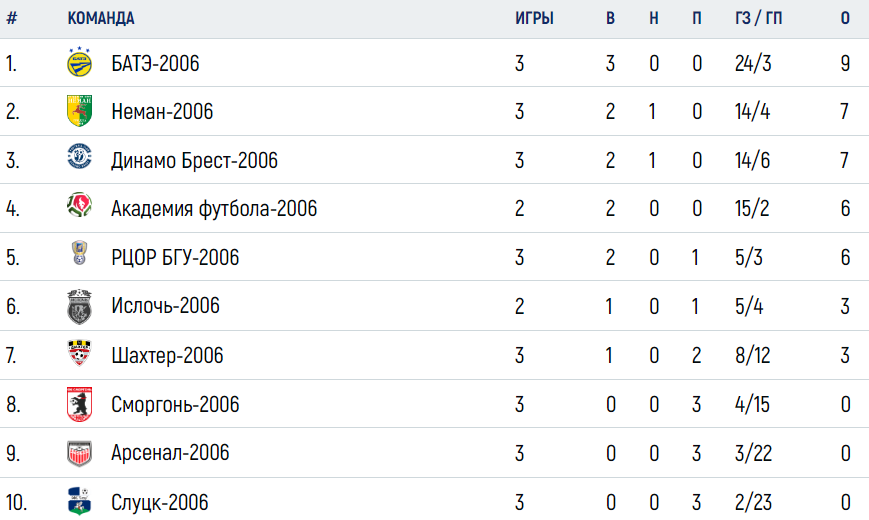Select the Слуцк-2006 team name
This screenshot has height=520, width=869.
[x=160, y=502]
